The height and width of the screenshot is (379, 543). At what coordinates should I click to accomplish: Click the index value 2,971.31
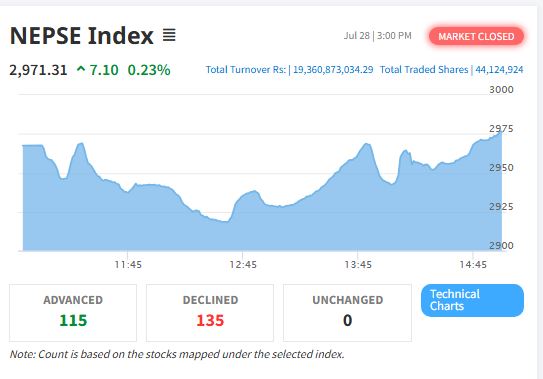[x=38, y=70]
